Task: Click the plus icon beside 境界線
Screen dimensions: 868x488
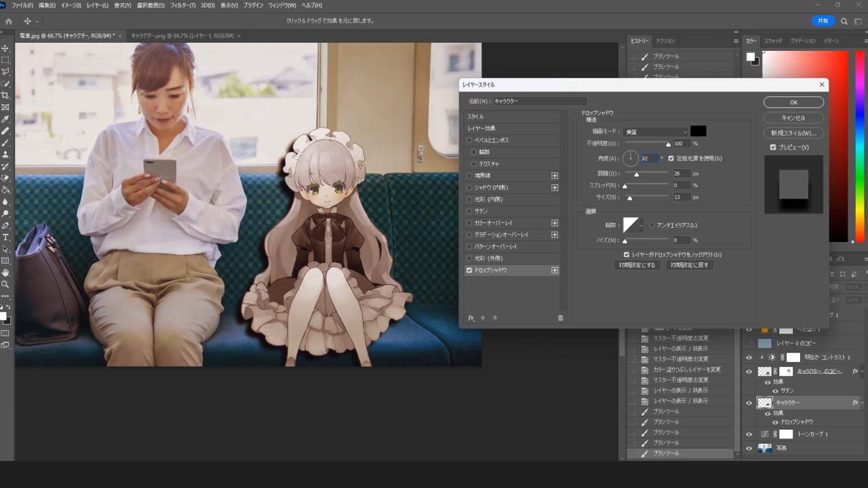Action: click(x=555, y=176)
